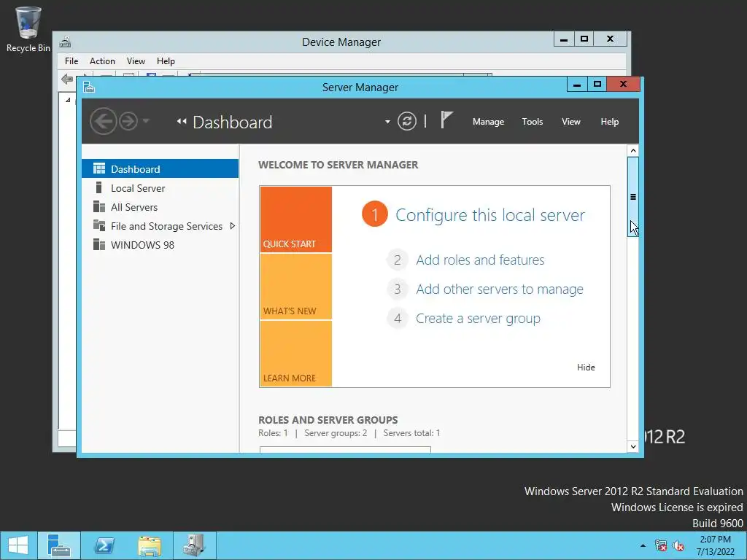The image size is (747, 560).
Task: Click the Servers total: 1 text
Action: (x=411, y=433)
